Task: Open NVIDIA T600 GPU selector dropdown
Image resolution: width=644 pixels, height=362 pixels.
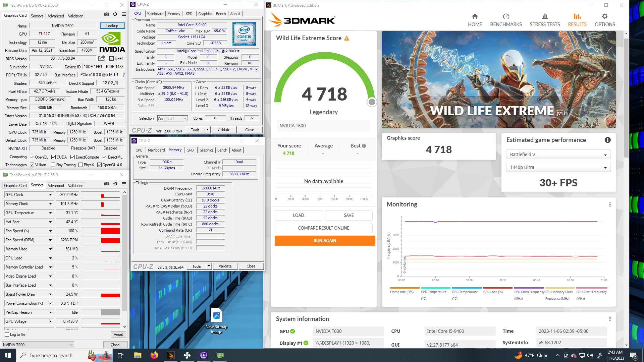Action: point(38,345)
